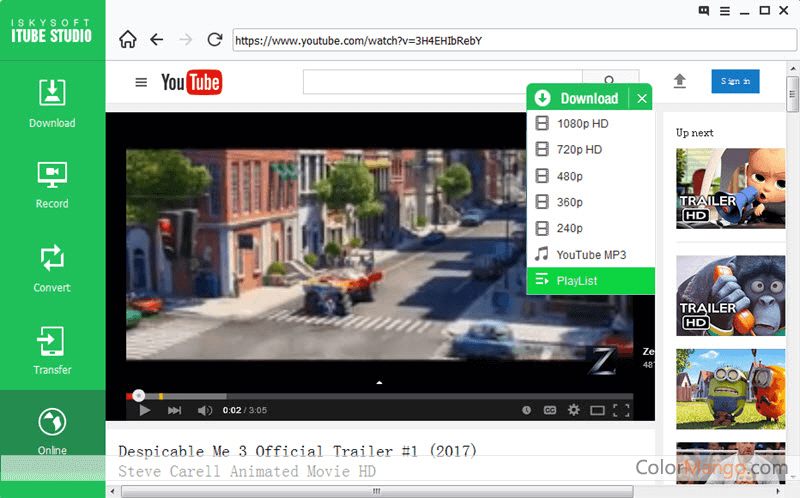Close the Download options dropdown
This screenshot has width=800, height=498.
tap(642, 98)
